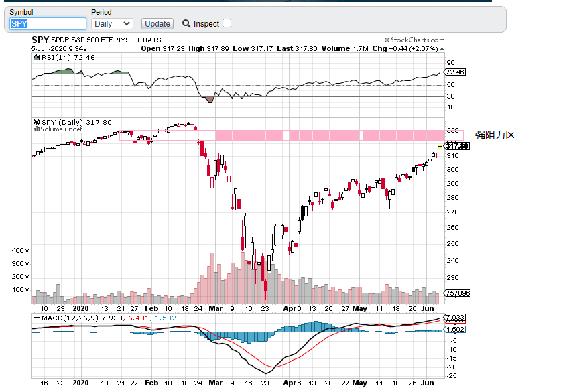Click the High 317.89 value
This screenshot has height=392, width=569.
(x=208, y=49)
